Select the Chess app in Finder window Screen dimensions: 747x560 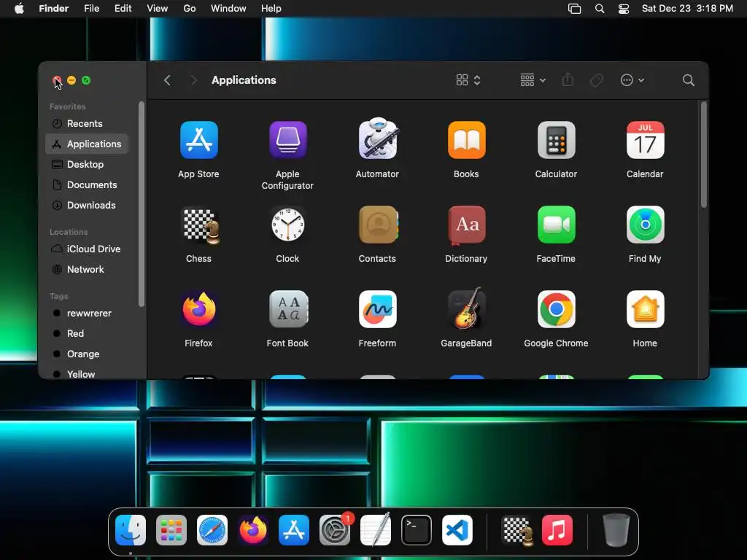point(200,225)
